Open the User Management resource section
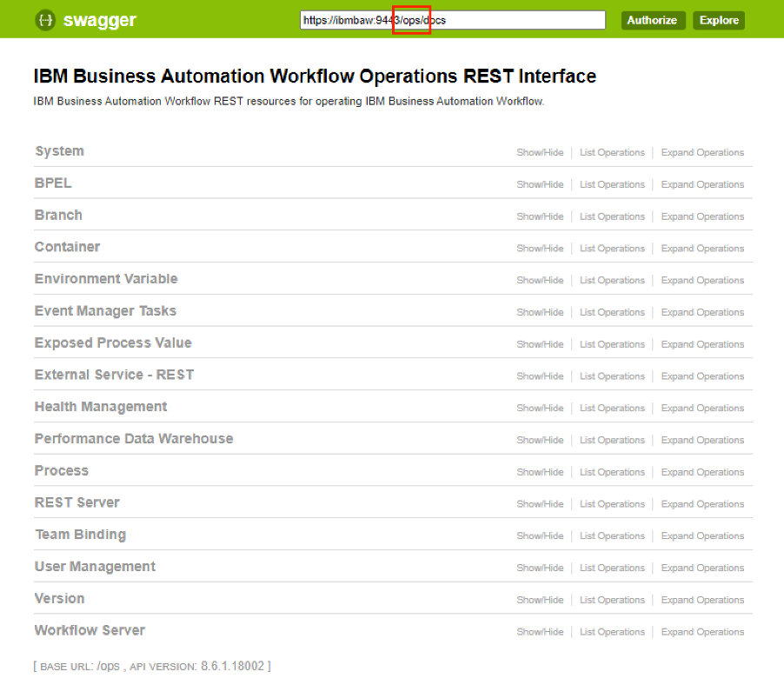Image resolution: width=784 pixels, height=685 pixels. coord(95,567)
